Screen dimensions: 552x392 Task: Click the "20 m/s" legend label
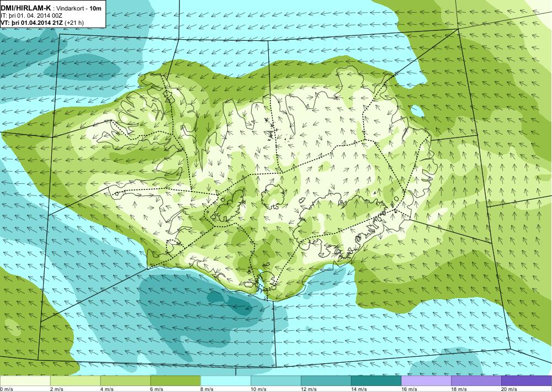tap(509, 389)
